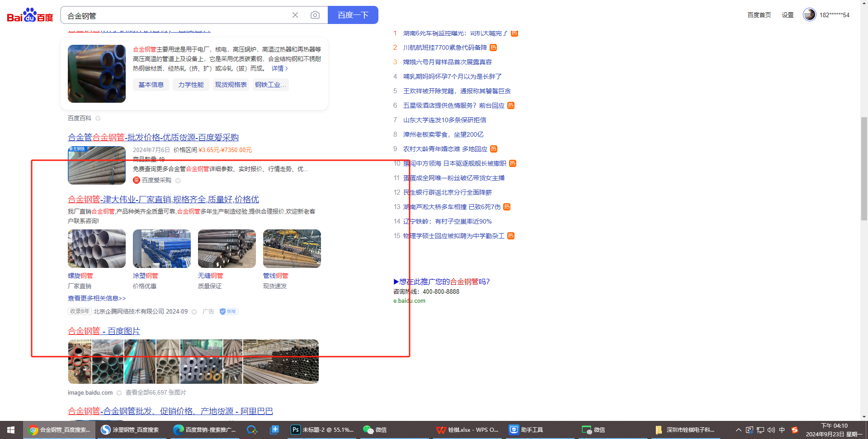This screenshot has width=868, height=439.
Task: Open the 涂塑钢管 blue pipe thumbnail
Action: [162, 248]
